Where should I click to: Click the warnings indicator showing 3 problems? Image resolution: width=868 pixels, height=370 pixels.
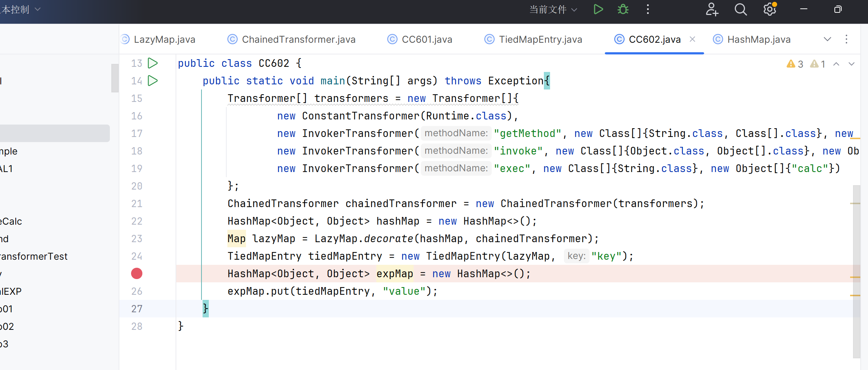(x=795, y=64)
